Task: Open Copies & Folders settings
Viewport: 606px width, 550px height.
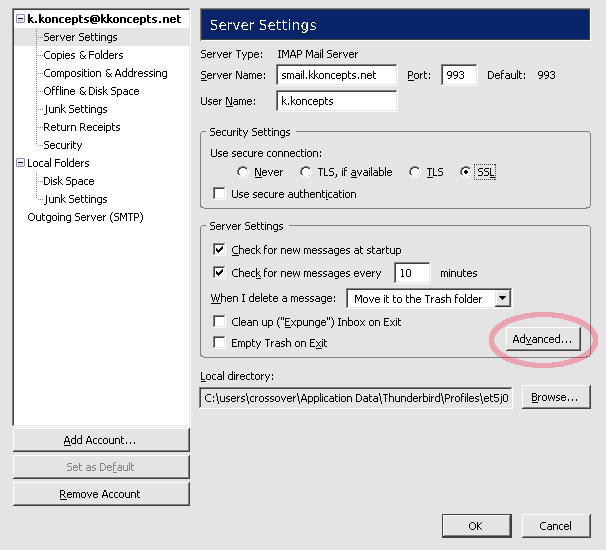Action: click(83, 55)
